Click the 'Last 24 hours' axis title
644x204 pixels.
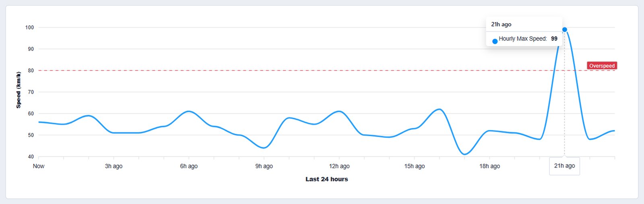pos(326,179)
